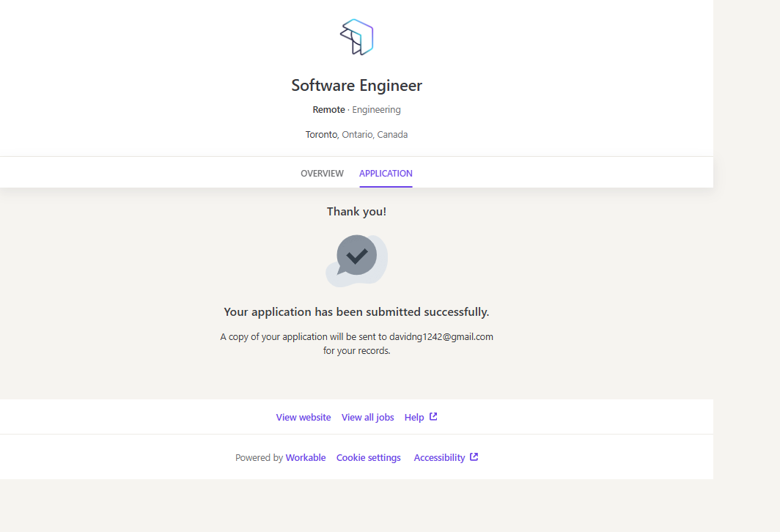Select the Application tab
The width and height of the screenshot is (780, 532).
pos(386,174)
